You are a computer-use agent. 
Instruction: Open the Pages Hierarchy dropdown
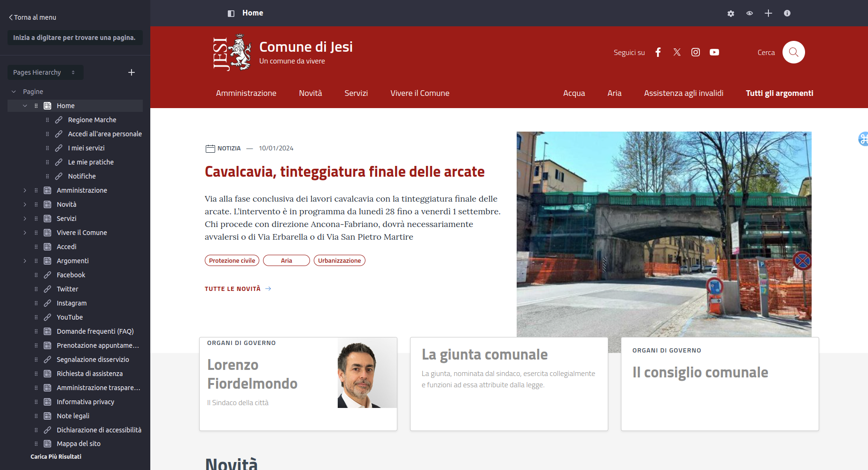click(45, 72)
